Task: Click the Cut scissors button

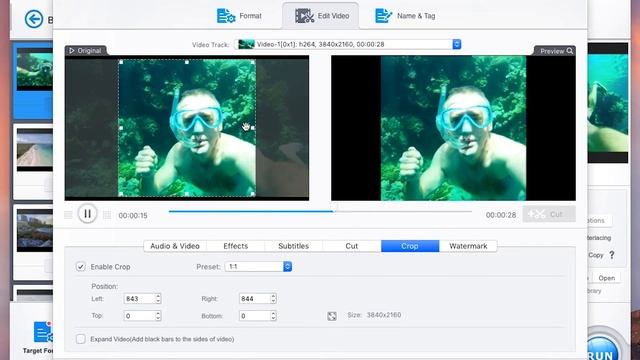Action: [549, 214]
